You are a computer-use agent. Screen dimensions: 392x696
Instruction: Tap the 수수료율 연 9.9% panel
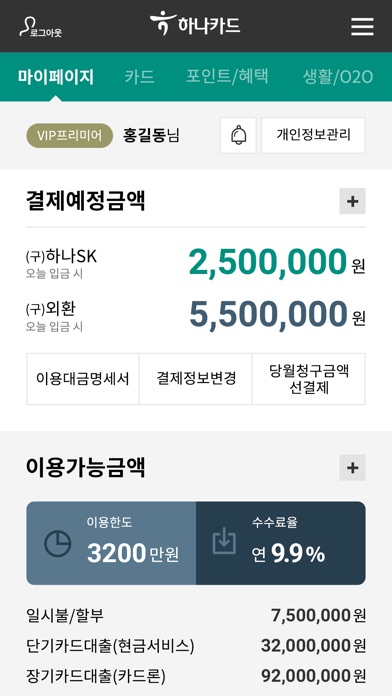[281, 543]
